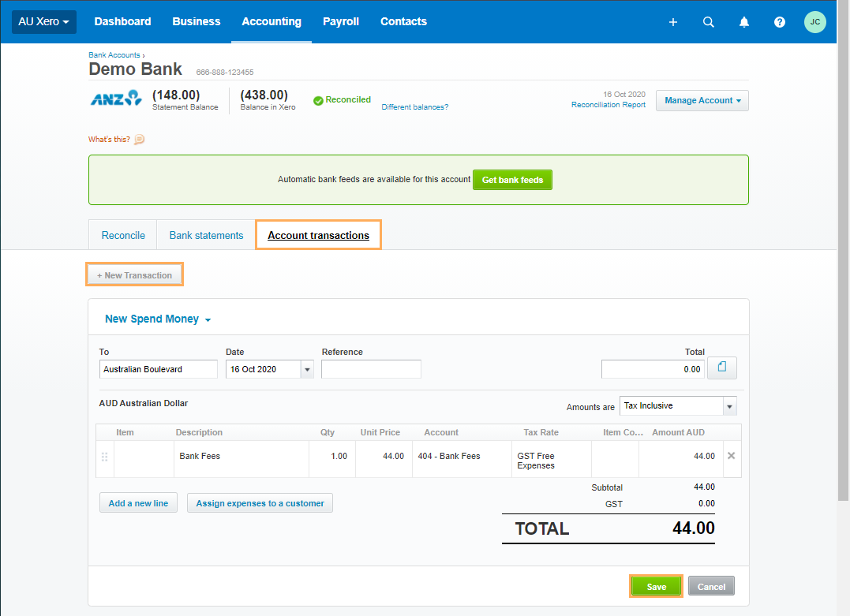Click Add a new line button
The image size is (850, 616).
point(138,503)
